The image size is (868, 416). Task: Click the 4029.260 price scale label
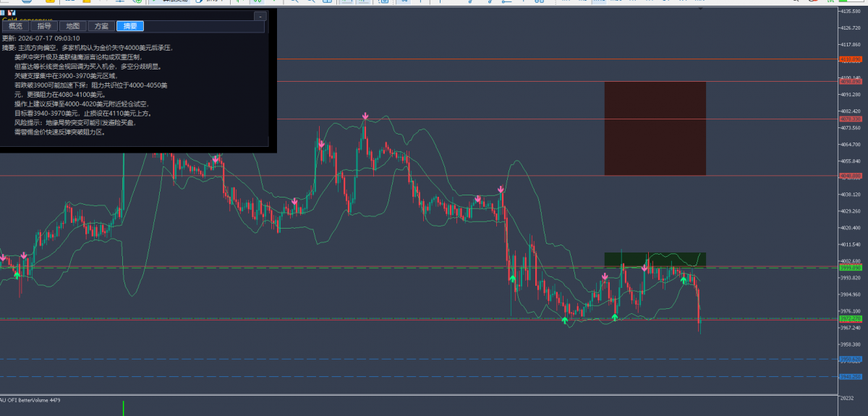pyautogui.click(x=850, y=211)
